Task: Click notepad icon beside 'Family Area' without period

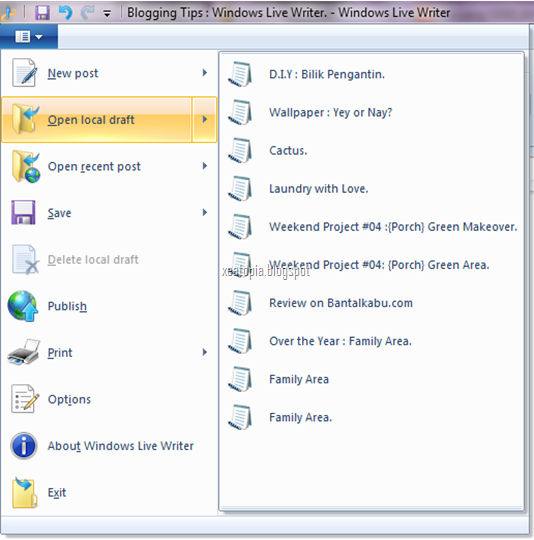Action: point(239,380)
